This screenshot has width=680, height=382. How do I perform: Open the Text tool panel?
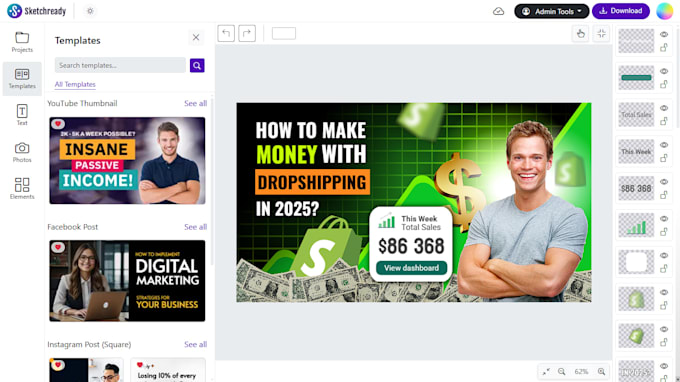click(22, 115)
